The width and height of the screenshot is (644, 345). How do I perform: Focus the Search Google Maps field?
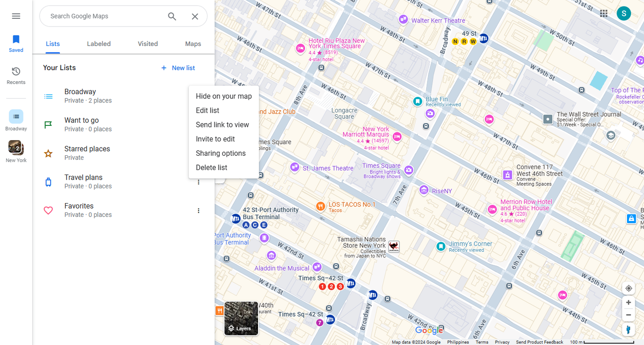point(106,16)
